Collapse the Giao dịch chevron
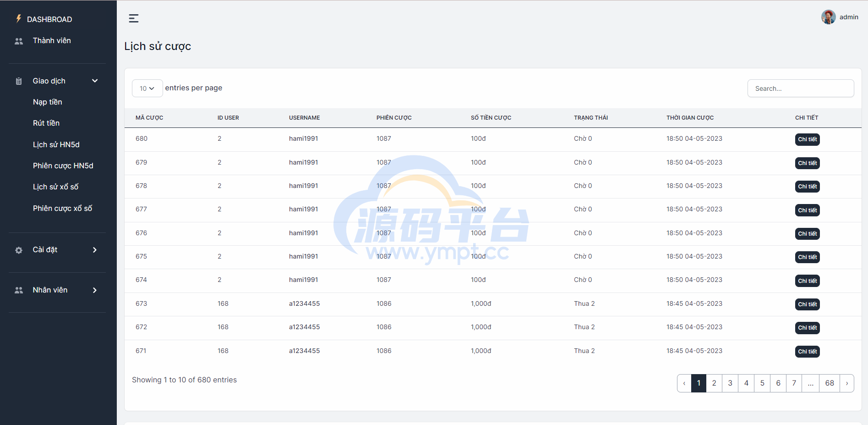The height and width of the screenshot is (425, 868). (x=95, y=81)
